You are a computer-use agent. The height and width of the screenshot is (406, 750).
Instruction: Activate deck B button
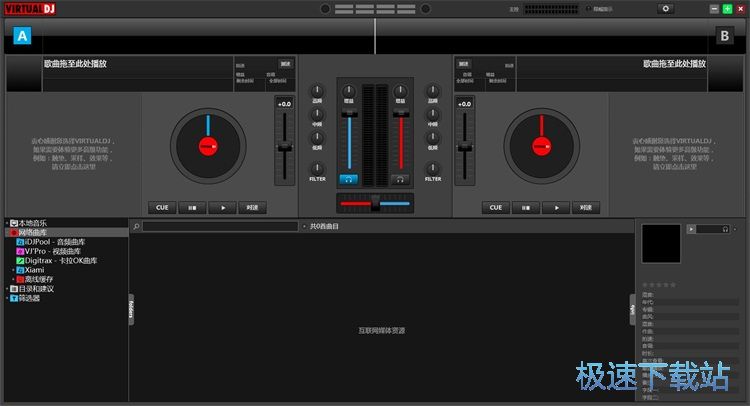[725, 36]
